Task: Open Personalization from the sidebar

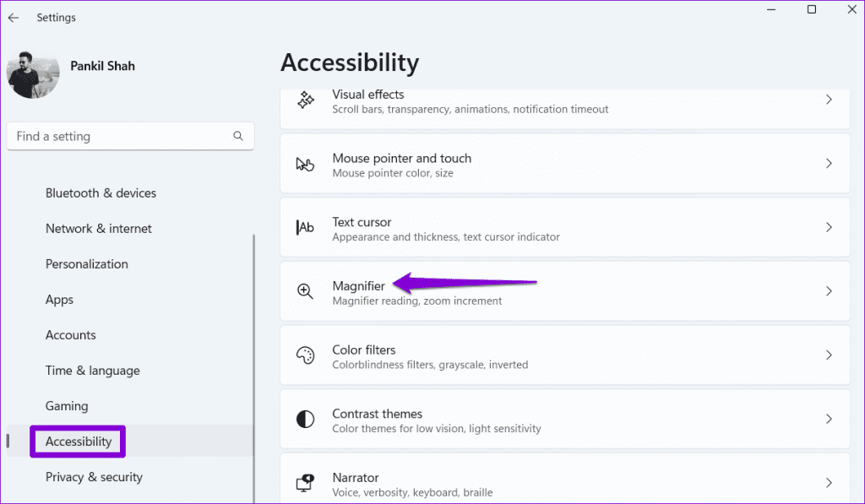Action: (x=87, y=264)
